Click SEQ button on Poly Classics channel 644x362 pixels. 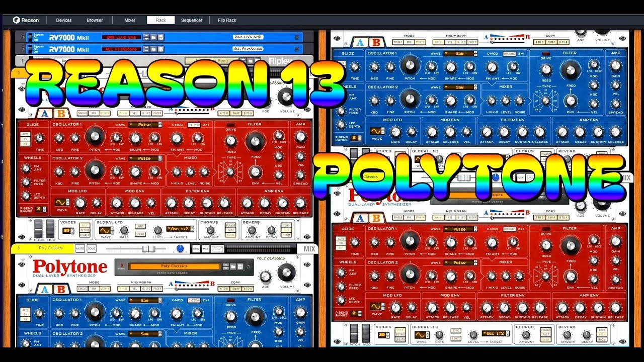tap(196, 248)
